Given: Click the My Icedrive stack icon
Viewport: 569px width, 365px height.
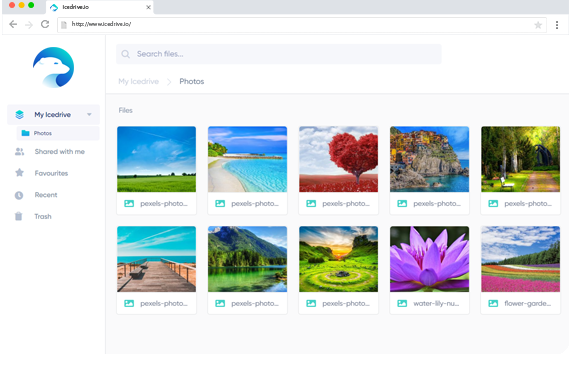Looking at the screenshot, I should pyautogui.click(x=20, y=115).
